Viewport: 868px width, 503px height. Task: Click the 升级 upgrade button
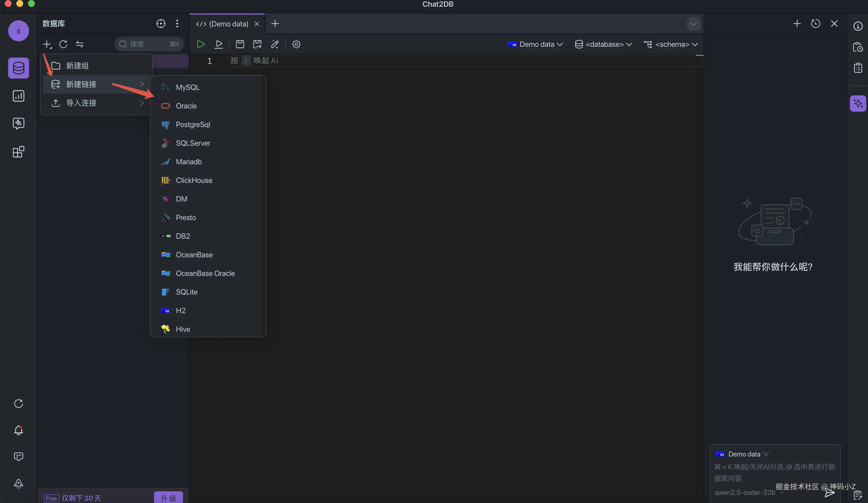[x=168, y=498]
